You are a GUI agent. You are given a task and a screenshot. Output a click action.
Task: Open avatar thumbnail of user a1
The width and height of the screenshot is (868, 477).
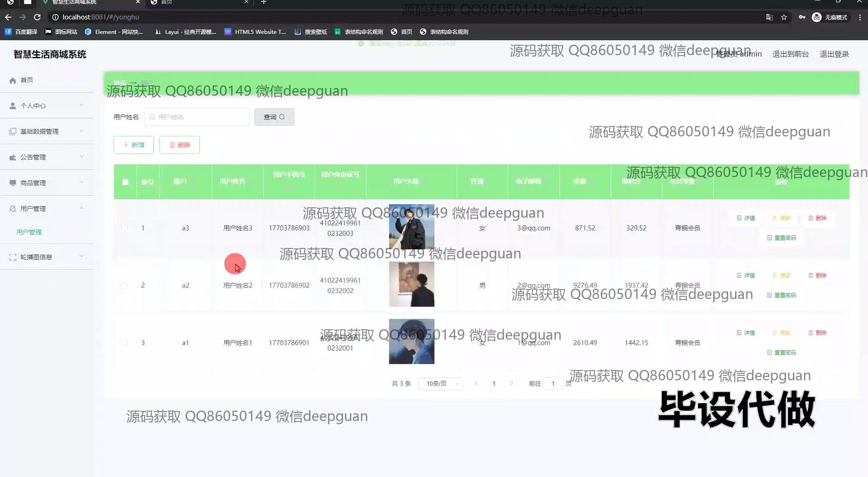pyautogui.click(x=411, y=341)
